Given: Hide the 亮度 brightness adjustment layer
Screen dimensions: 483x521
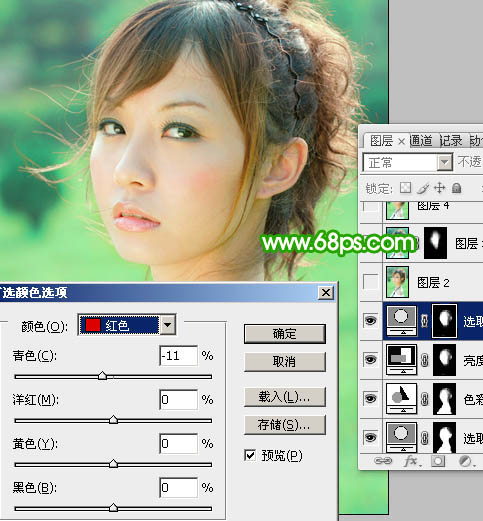Looking at the screenshot, I should [x=370, y=359].
